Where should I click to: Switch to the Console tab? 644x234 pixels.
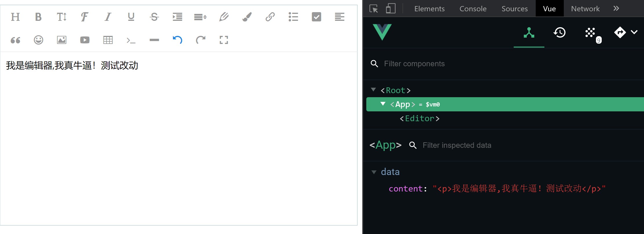pos(473,9)
